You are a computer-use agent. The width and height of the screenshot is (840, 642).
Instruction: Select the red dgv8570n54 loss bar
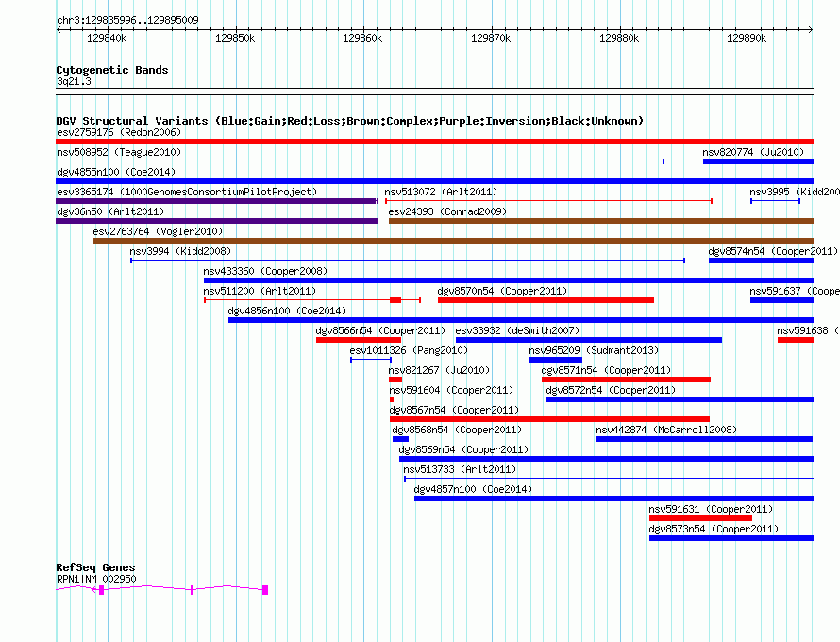[546, 300]
